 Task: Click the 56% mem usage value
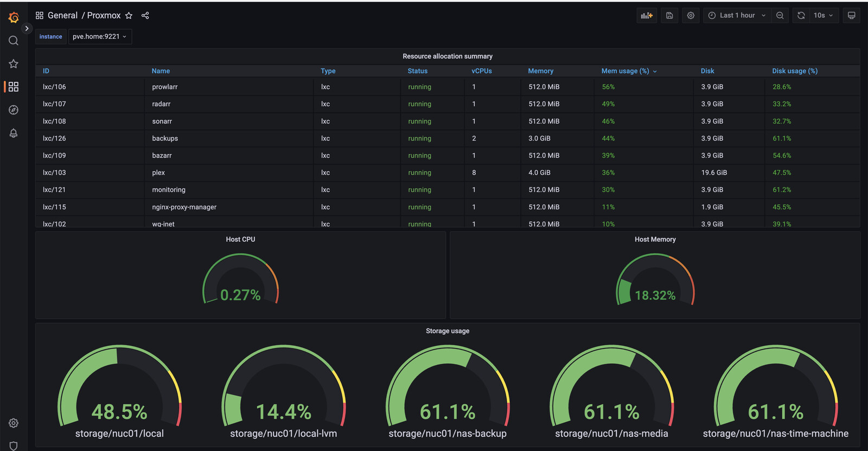tap(608, 87)
